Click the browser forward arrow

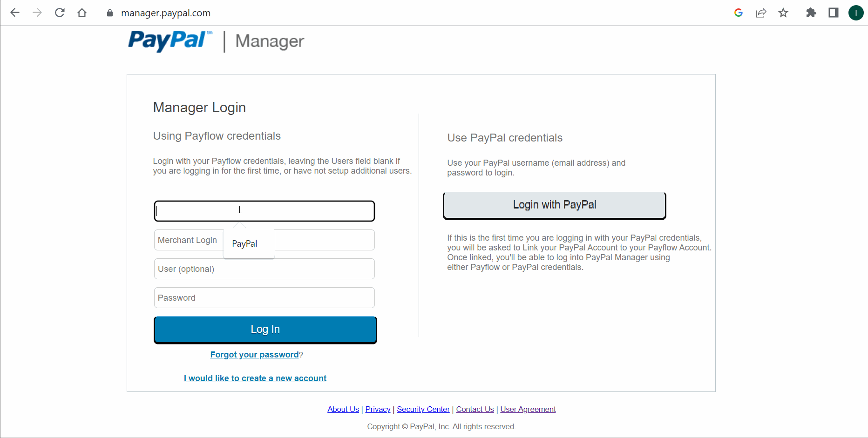coord(37,13)
